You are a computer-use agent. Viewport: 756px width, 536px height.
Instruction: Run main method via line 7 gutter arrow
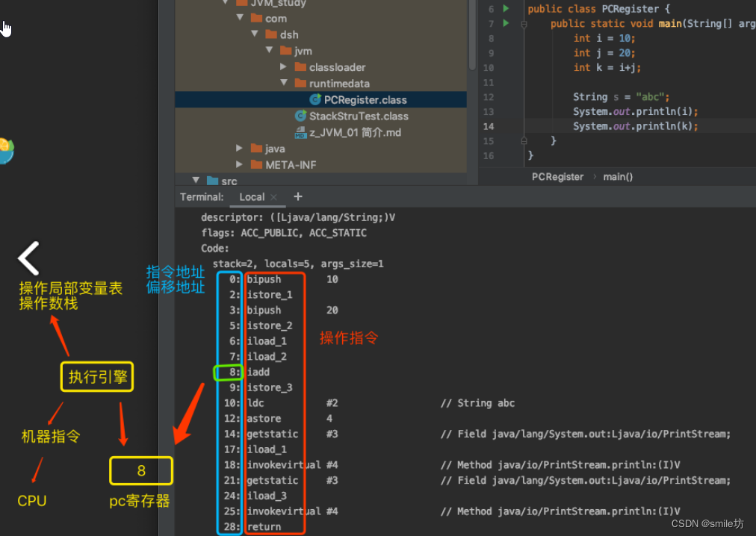pos(506,22)
